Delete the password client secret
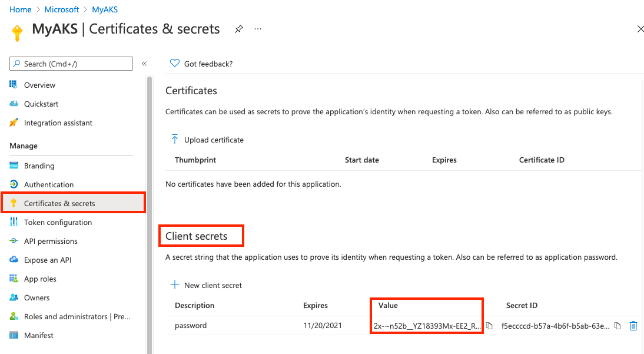The width and height of the screenshot is (644, 354). (x=633, y=326)
